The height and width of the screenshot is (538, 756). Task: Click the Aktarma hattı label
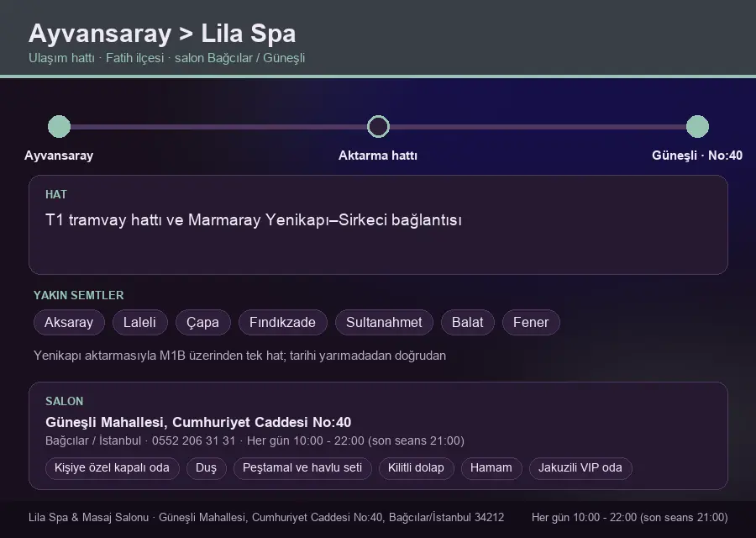378,156
